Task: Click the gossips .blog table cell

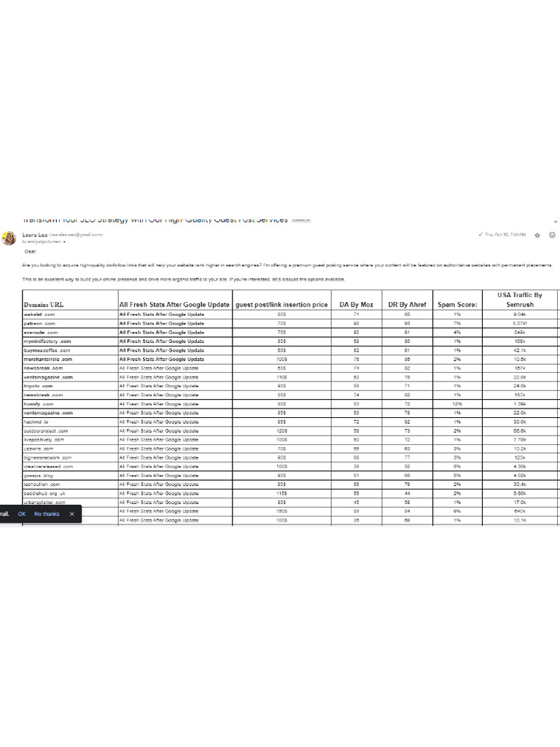Action: point(71,476)
